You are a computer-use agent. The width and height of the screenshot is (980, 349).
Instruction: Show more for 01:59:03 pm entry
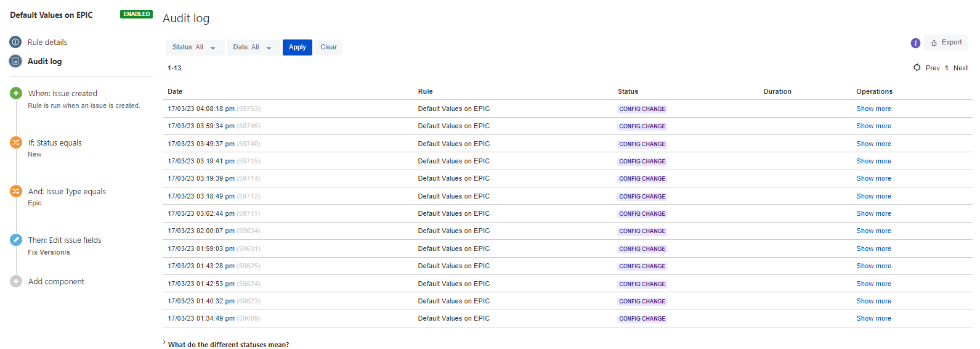point(873,248)
